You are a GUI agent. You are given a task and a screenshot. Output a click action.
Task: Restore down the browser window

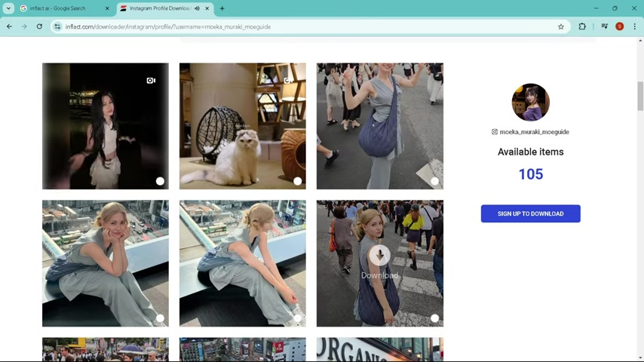(615, 8)
